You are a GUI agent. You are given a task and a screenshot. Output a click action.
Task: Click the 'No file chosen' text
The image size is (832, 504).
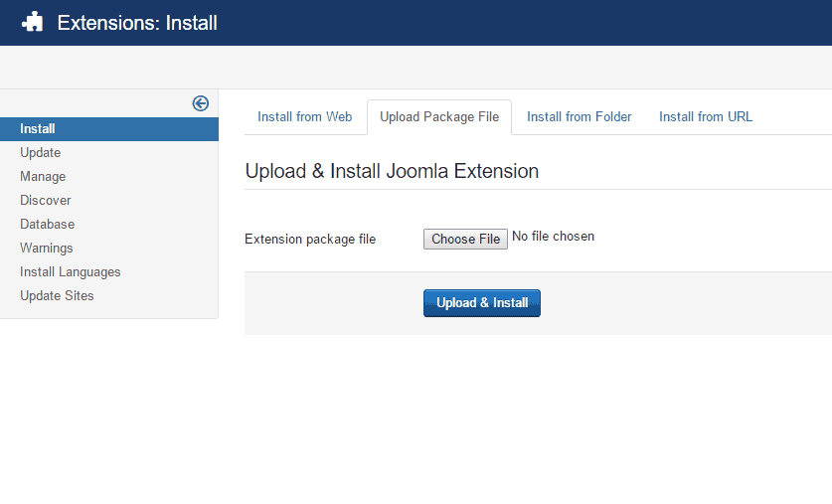pos(553,237)
